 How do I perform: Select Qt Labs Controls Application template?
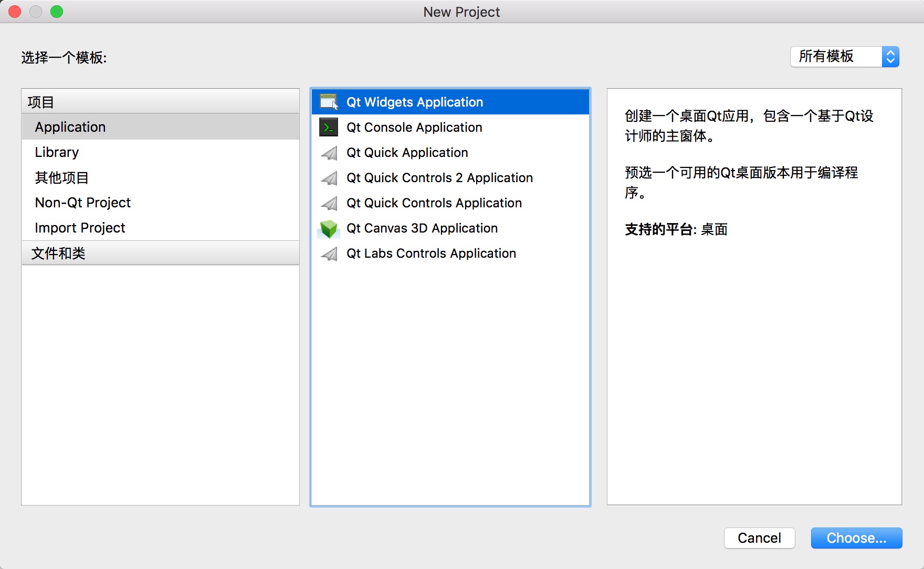tap(450, 253)
